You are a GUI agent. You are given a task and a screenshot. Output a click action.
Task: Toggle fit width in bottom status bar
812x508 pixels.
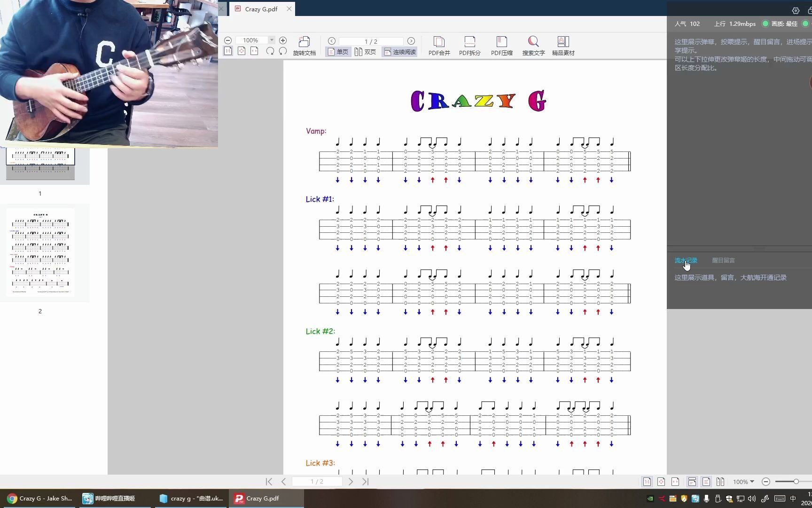[x=675, y=482]
